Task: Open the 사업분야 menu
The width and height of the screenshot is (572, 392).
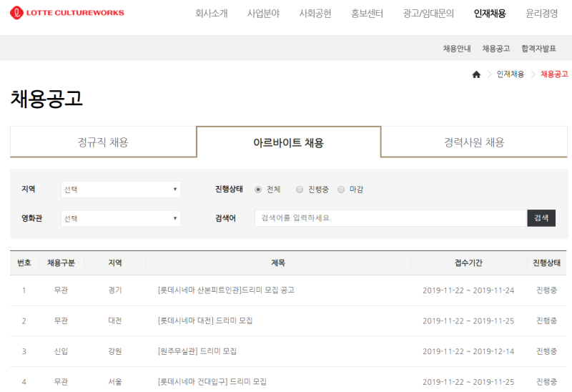Action: pos(263,14)
